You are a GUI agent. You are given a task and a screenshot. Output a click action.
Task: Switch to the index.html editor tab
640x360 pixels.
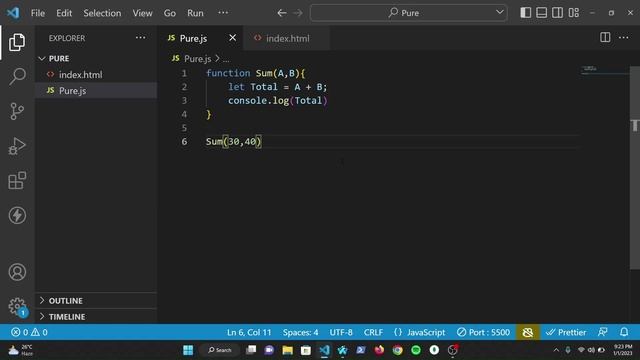[287, 38]
